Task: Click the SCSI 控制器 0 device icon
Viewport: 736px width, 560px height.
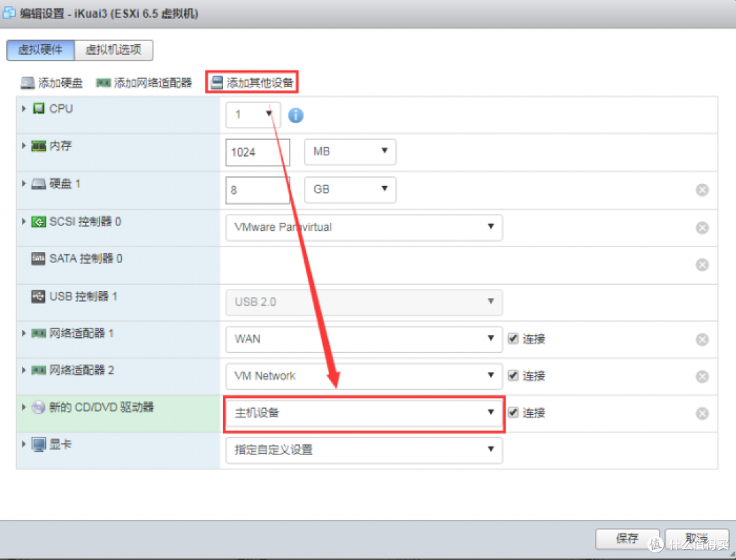Action: pyautogui.click(x=39, y=221)
